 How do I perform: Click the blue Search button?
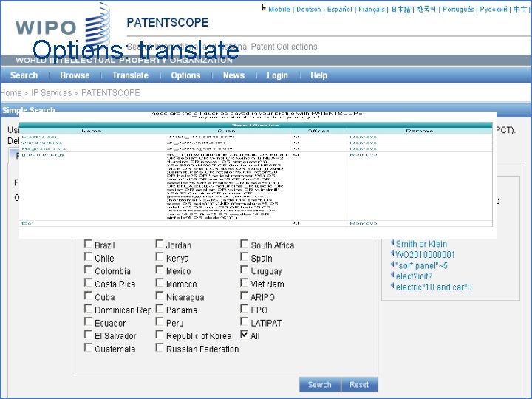(320, 385)
